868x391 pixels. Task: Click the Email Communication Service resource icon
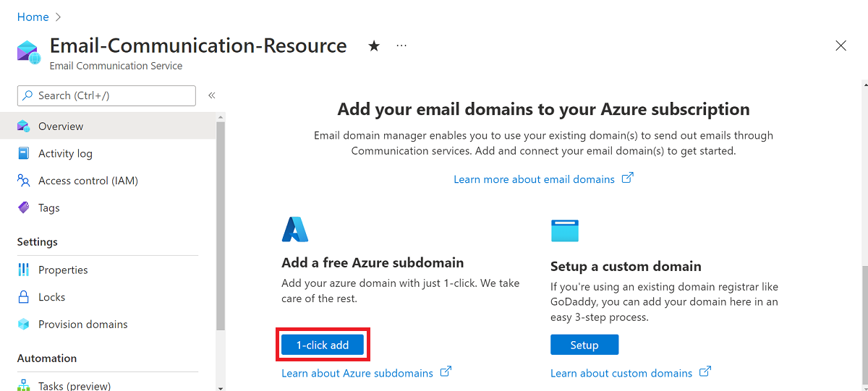click(28, 53)
